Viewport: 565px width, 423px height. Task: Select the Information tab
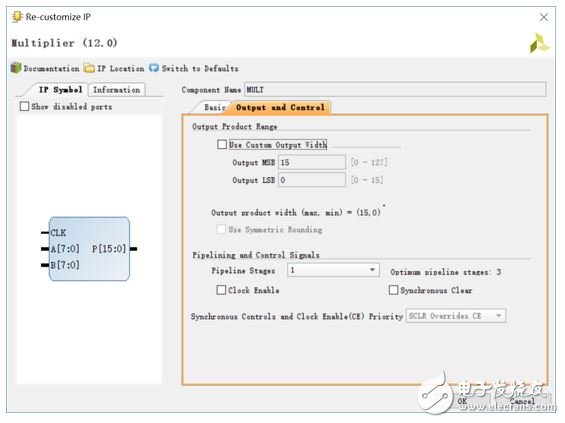[x=116, y=90]
